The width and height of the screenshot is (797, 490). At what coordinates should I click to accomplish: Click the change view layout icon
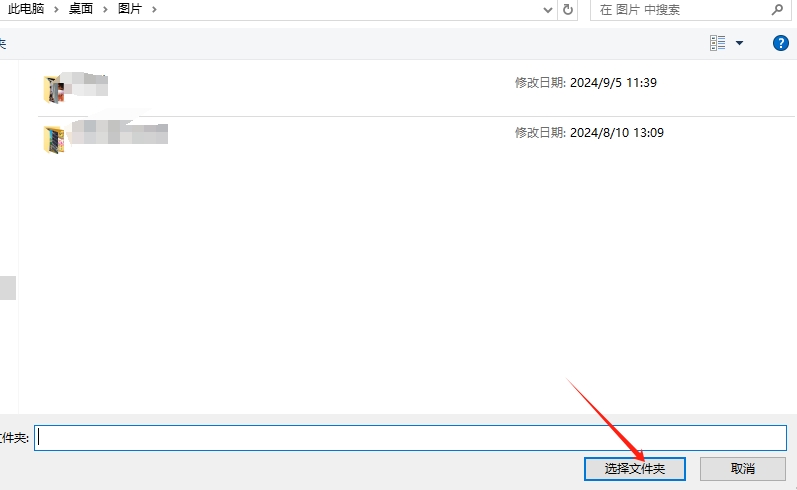tap(717, 43)
